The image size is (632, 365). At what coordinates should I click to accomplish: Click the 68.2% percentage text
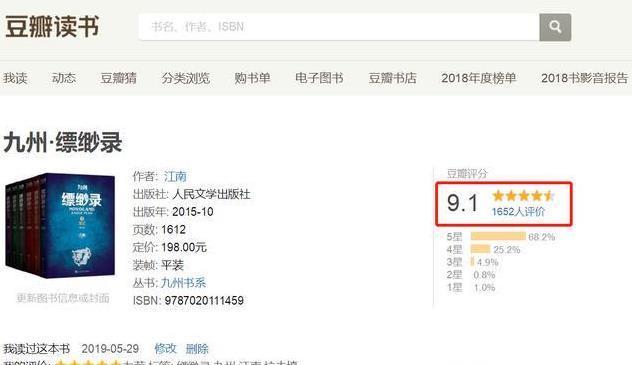pos(542,237)
